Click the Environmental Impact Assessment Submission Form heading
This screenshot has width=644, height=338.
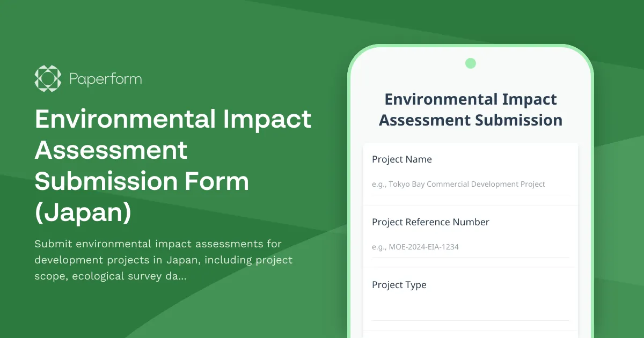173,165
